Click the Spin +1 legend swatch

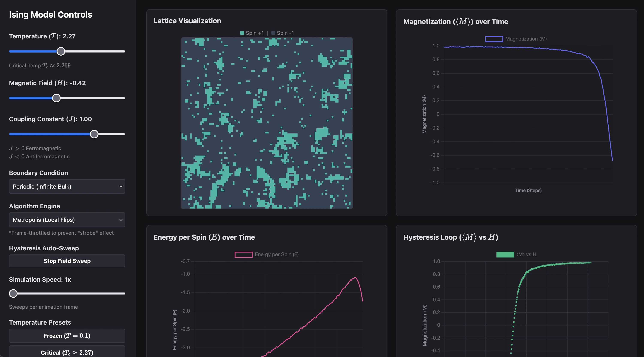tap(242, 33)
